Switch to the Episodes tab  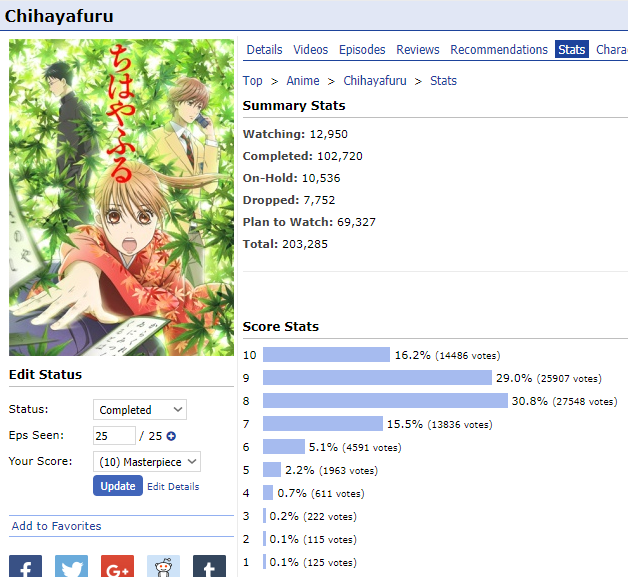pyautogui.click(x=362, y=50)
